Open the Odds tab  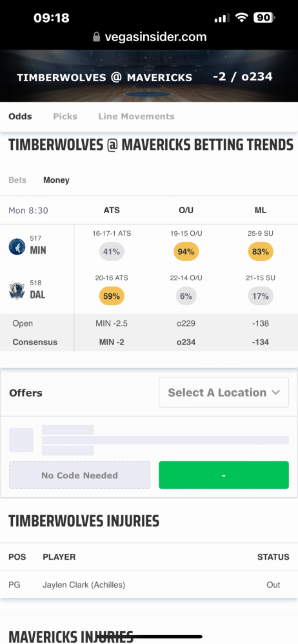pyautogui.click(x=20, y=116)
